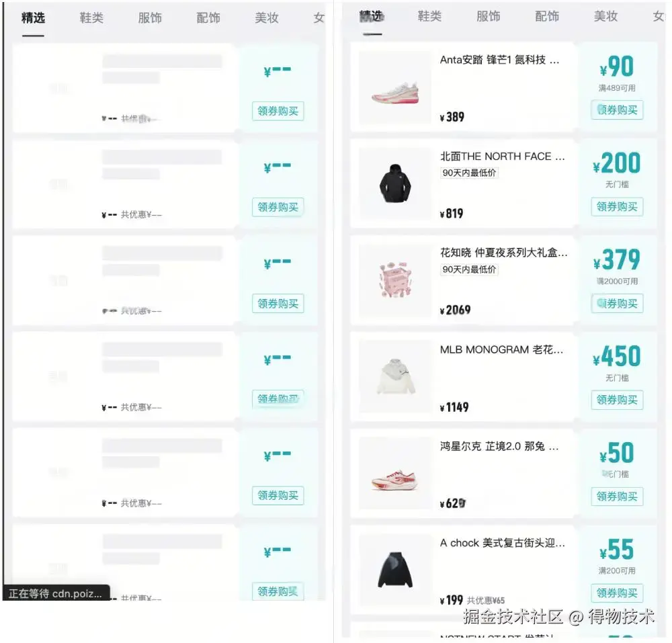Screen dimensions: 672x643
Task: Claim the ¥90 coupon with 领券购买
Action: coord(617,110)
